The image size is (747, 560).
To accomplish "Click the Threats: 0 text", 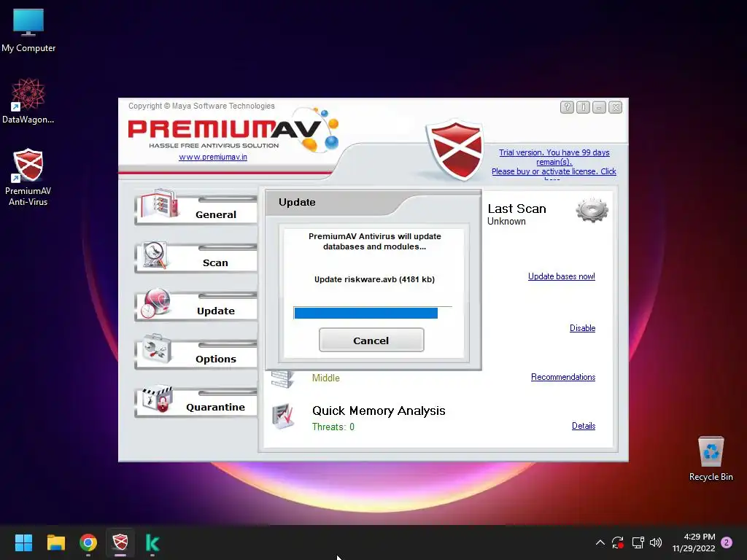I will point(333,427).
